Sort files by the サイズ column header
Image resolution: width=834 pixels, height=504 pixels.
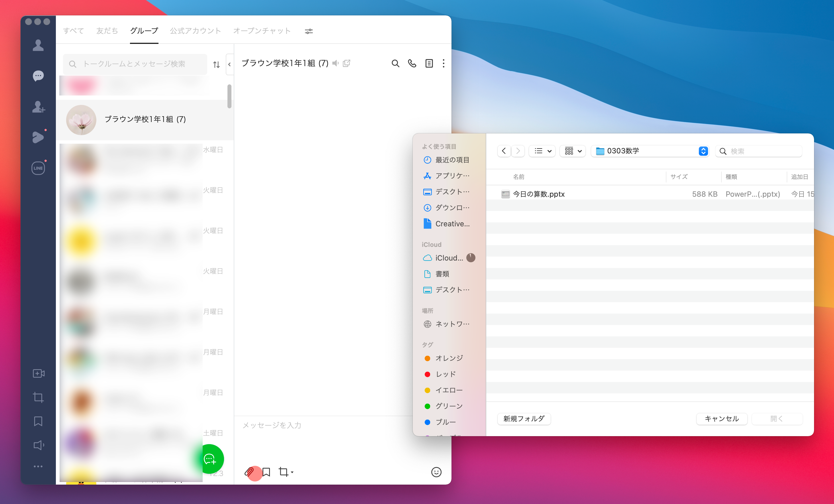point(679,177)
